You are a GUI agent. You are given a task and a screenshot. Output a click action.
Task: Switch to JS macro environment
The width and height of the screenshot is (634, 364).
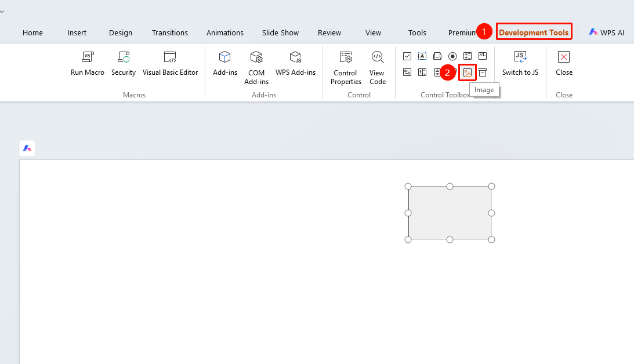point(520,64)
